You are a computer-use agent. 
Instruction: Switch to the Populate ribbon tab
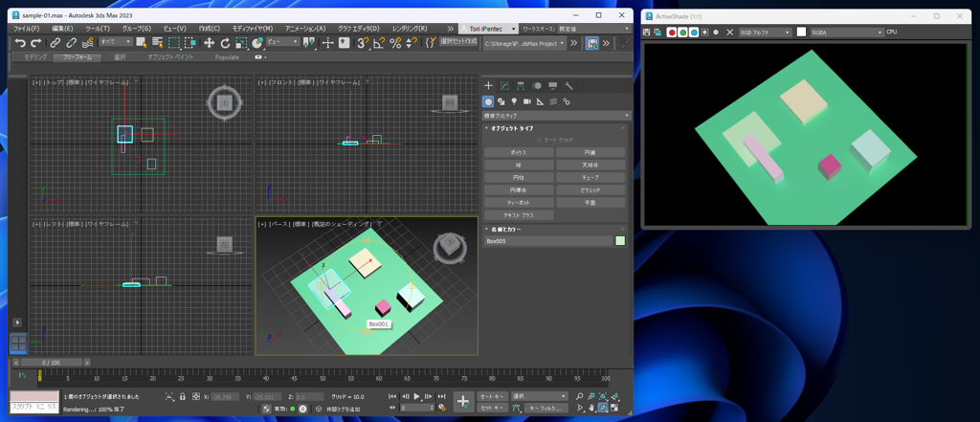click(x=227, y=56)
